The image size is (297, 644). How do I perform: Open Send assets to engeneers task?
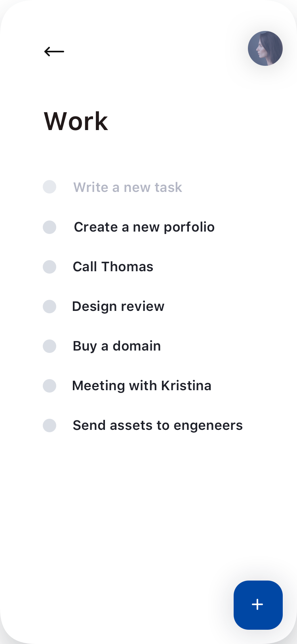[158, 425]
